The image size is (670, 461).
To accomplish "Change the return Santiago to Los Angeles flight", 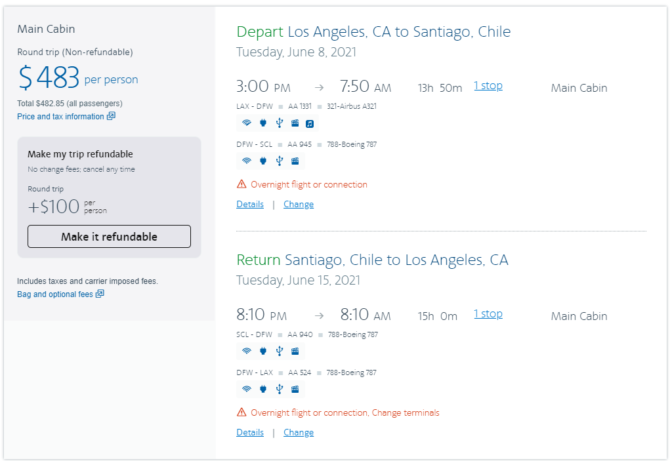I will point(299,432).
